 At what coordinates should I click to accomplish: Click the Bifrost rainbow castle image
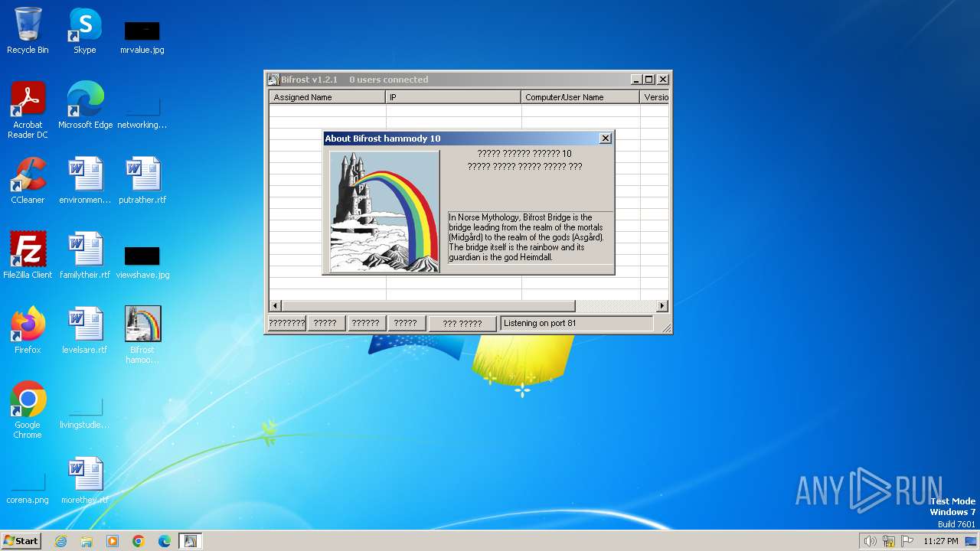[x=384, y=211]
